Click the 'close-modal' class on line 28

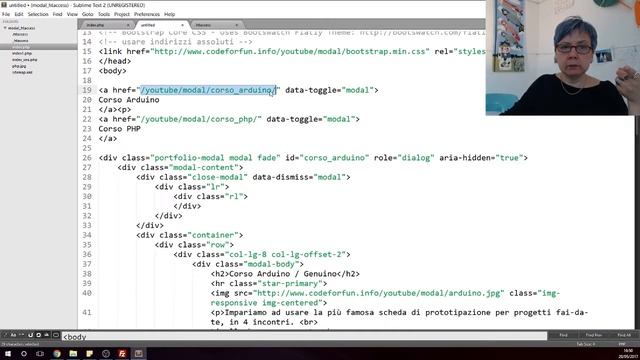pyautogui.click(x=218, y=177)
